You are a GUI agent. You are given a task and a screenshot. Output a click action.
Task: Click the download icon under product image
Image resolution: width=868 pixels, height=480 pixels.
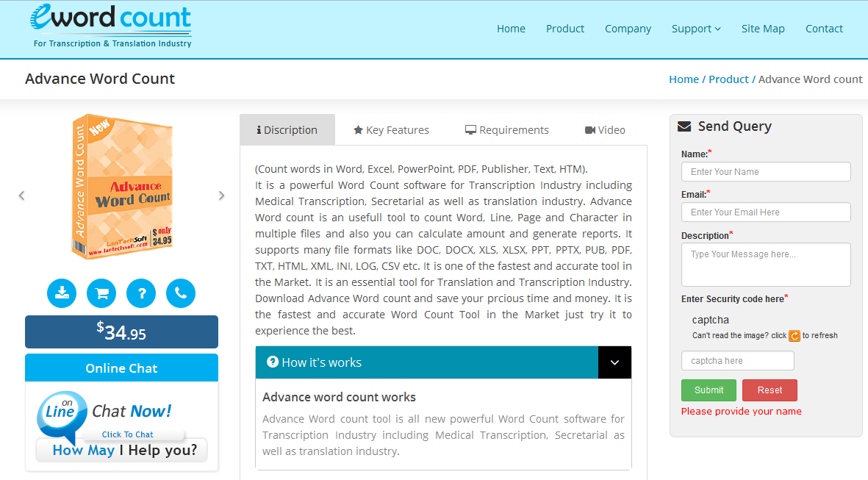(62, 293)
